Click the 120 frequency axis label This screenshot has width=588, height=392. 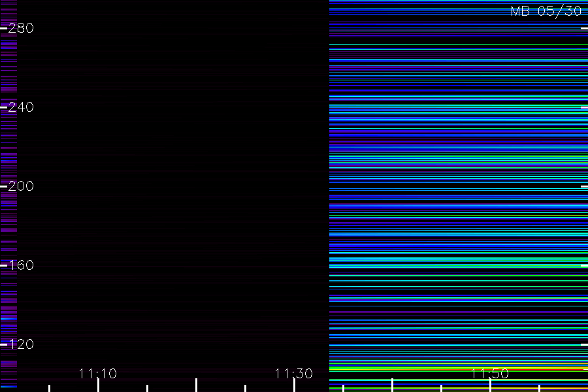tap(21, 344)
